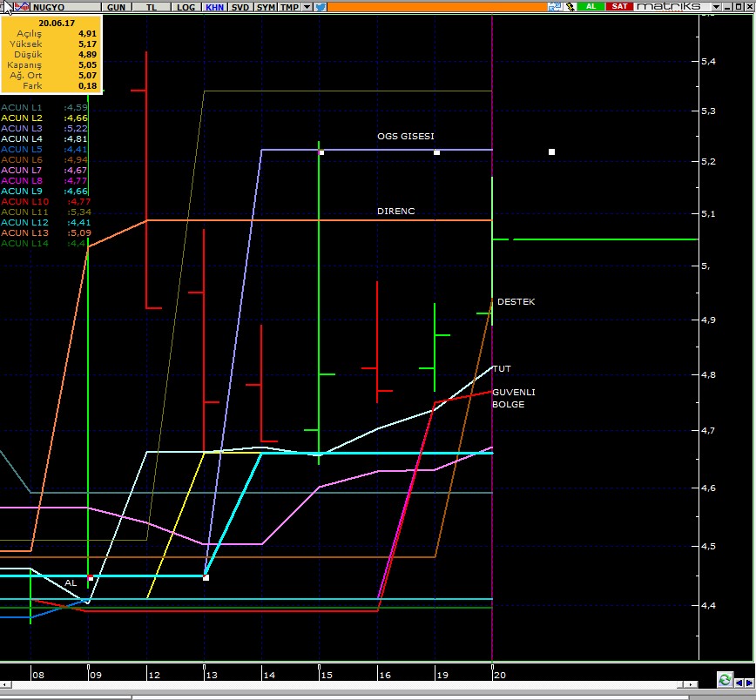Click the date 20.06.17 in info box
This screenshot has height=700, width=756.
tap(57, 23)
